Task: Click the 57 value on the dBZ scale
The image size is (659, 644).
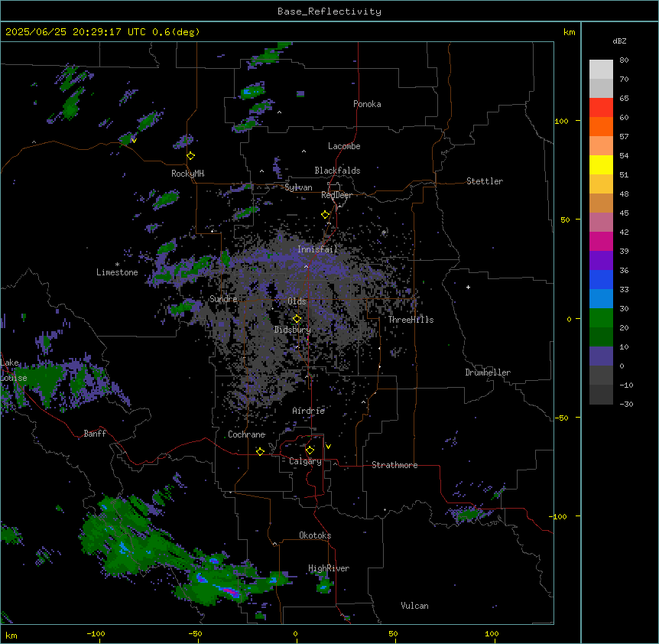Action: click(x=624, y=137)
